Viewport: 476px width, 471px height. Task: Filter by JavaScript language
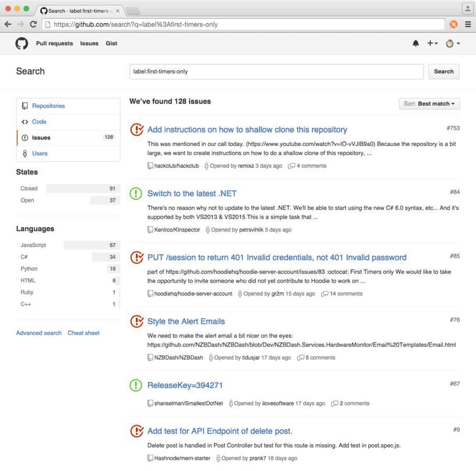coord(69,245)
